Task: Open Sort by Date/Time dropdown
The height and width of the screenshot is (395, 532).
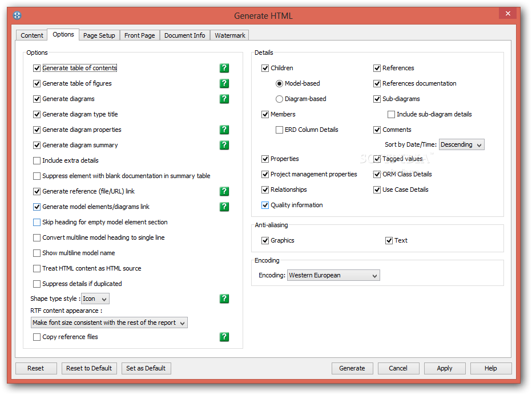Action: [x=461, y=145]
